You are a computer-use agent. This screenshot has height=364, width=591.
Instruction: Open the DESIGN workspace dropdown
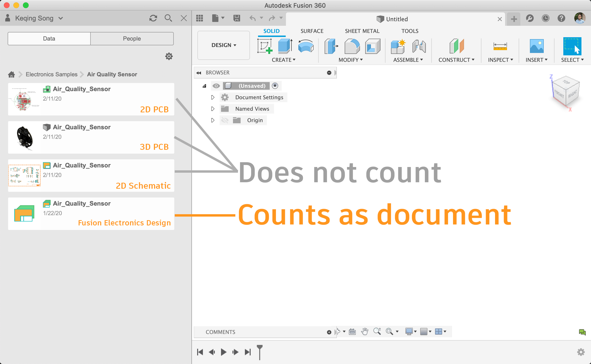click(x=223, y=45)
